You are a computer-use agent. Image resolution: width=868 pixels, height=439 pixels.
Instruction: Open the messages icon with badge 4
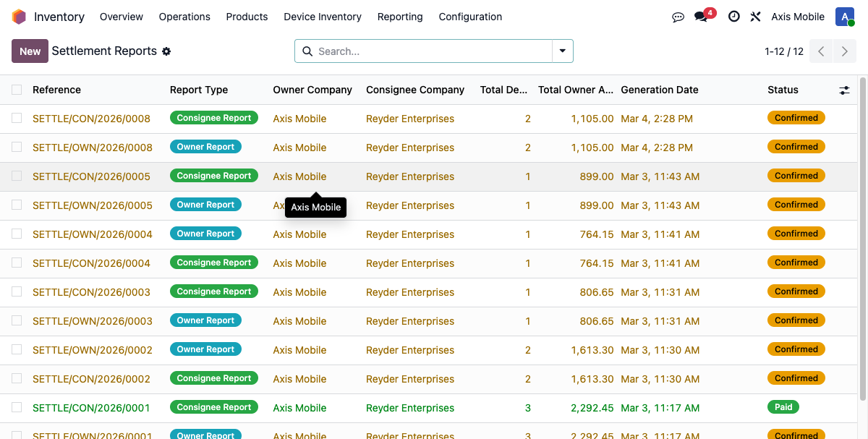700,17
